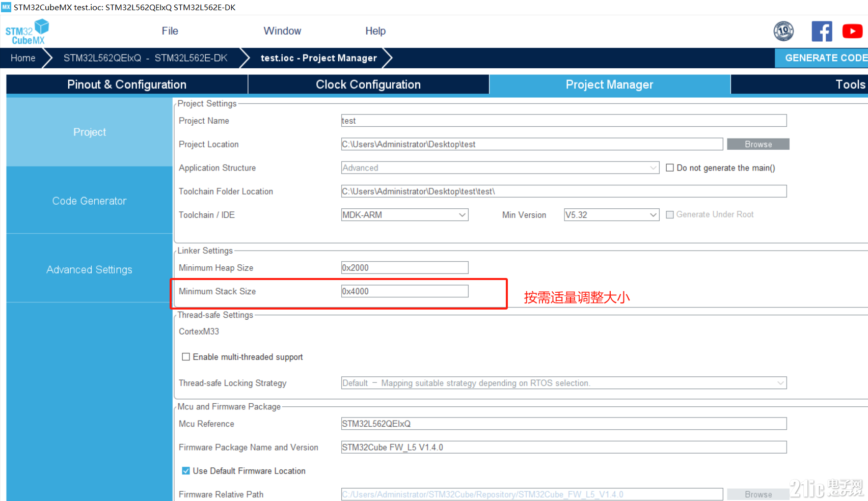This screenshot has height=501, width=868.
Task: Click the Project Name field
Action: pos(564,121)
